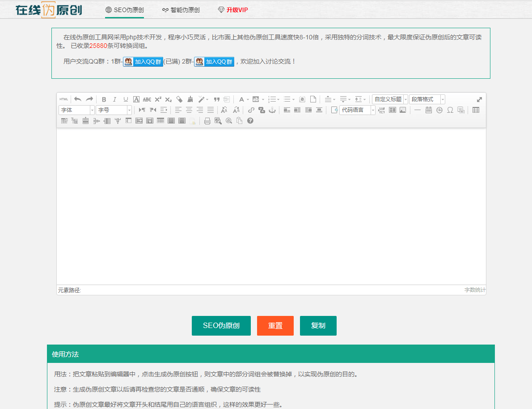The image size is (532, 409).
Task: Toggle blockquote formatting
Action: [216, 99]
